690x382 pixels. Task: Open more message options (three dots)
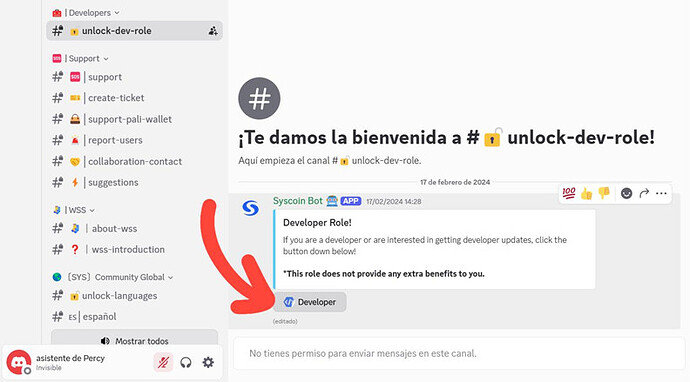click(x=661, y=193)
